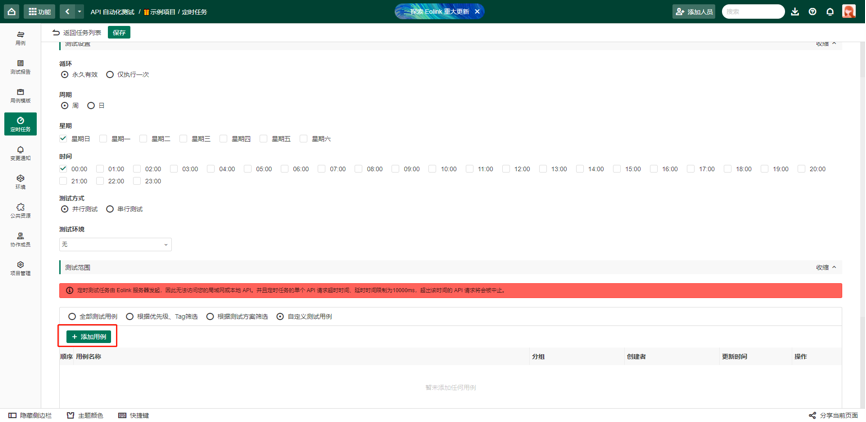Viewport: 866px width, 422px height.
Task: Check 星期二 checkbox
Action: (x=143, y=139)
